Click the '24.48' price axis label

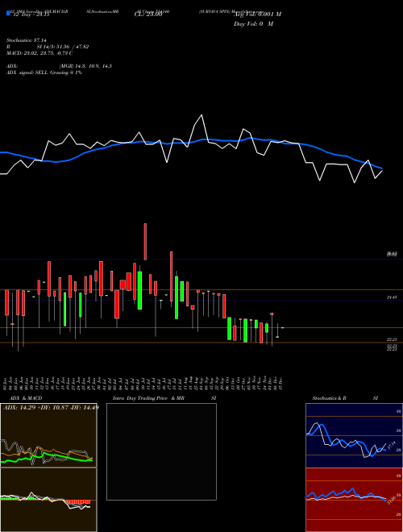[392, 297]
